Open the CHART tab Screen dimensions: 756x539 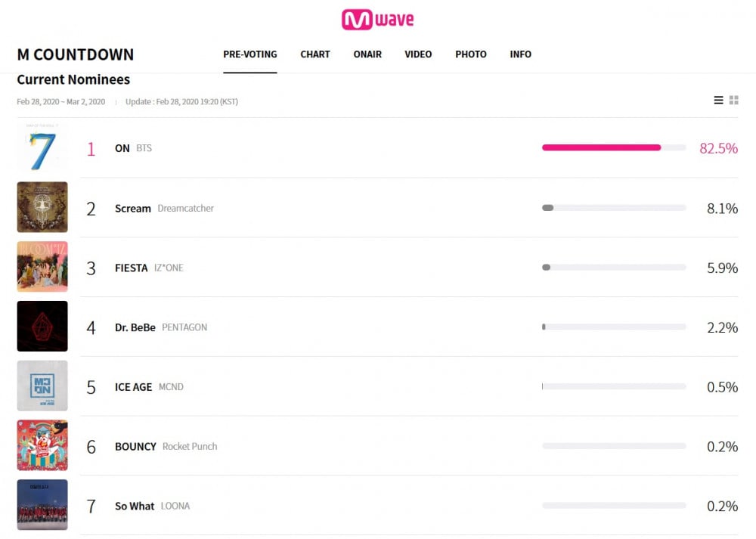pos(315,54)
